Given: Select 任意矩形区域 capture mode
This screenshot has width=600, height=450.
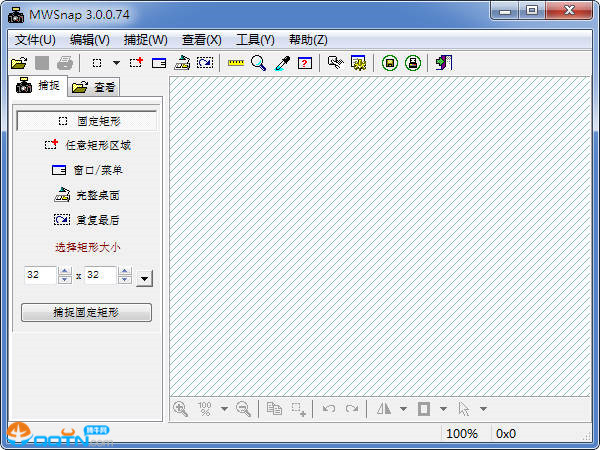Looking at the screenshot, I should (87, 145).
